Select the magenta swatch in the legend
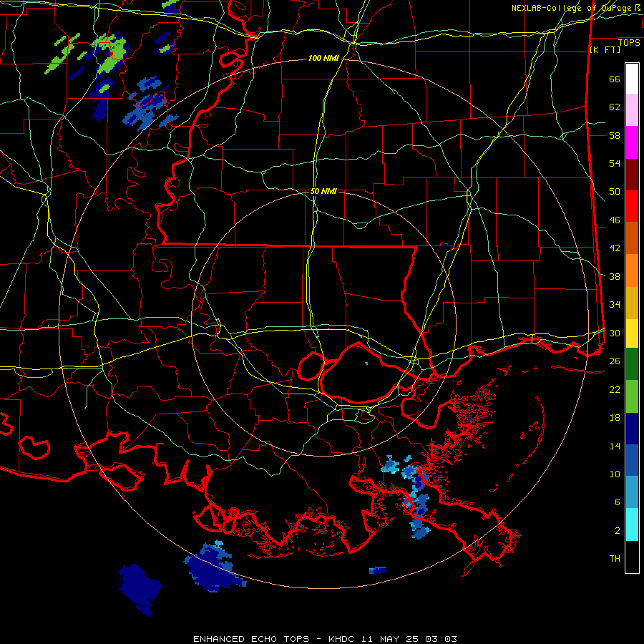This screenshot has height=644, width=644. tap(632, 142)
